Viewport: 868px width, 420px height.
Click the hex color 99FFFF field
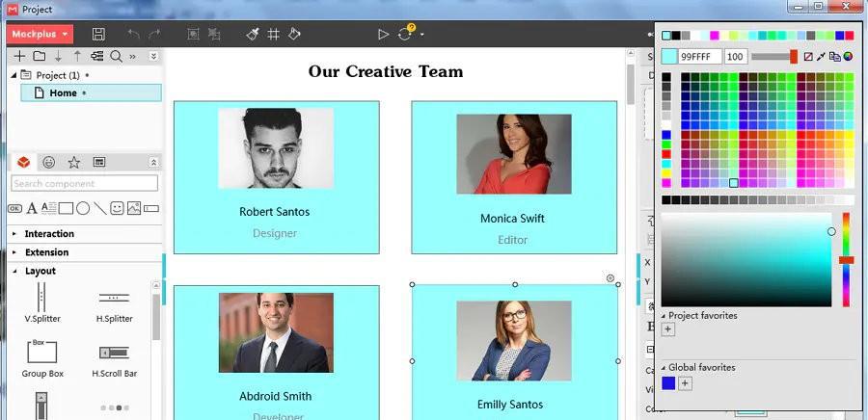coord(700,57)
